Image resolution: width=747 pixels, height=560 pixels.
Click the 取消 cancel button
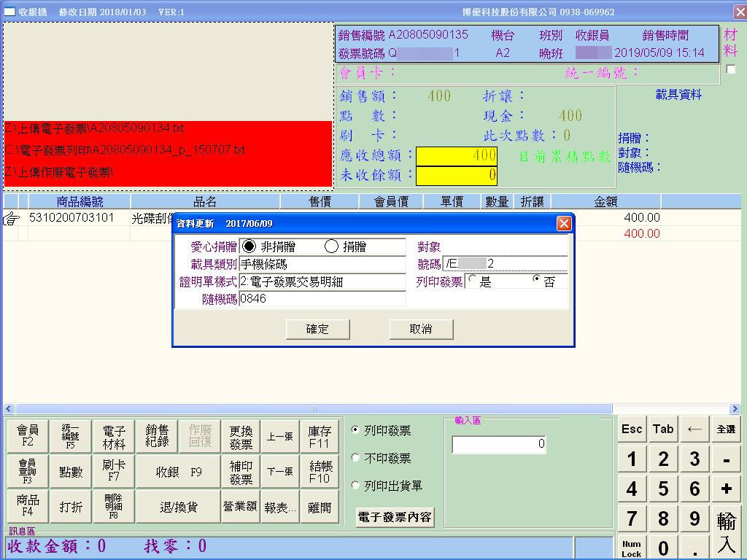pos(421,329)
